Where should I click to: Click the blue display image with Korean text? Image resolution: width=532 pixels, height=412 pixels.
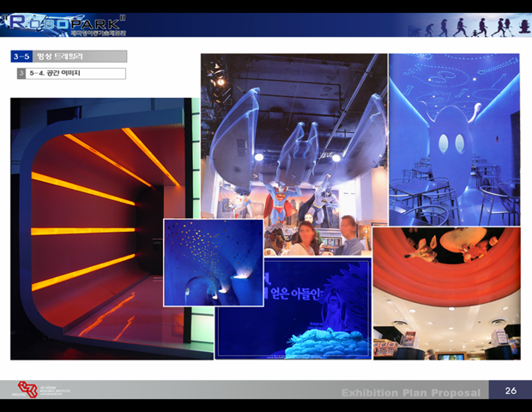(293, 308)
